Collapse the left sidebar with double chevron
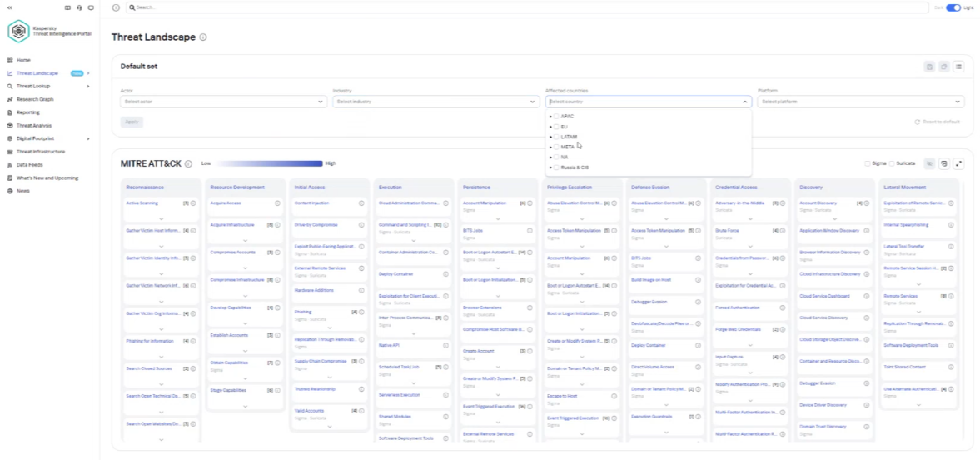 10,7
